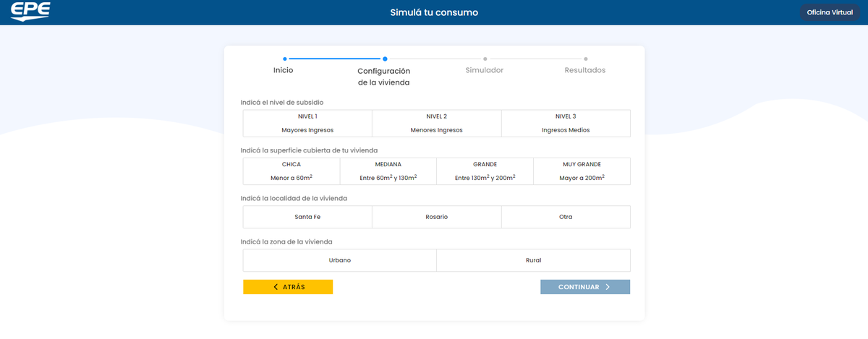The image size is (868, 339).
Task: Choose Chica home size option
Action: pyautogui.click(x=292, y=171)
